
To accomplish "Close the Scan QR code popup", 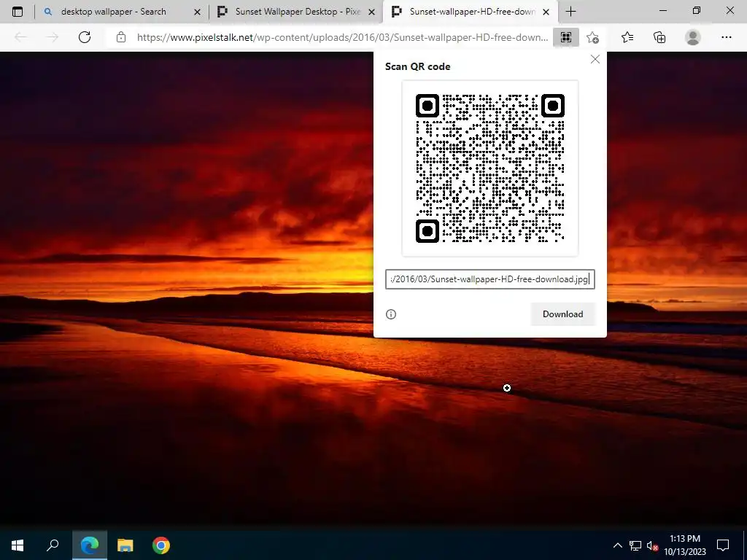I will point(595,59).
